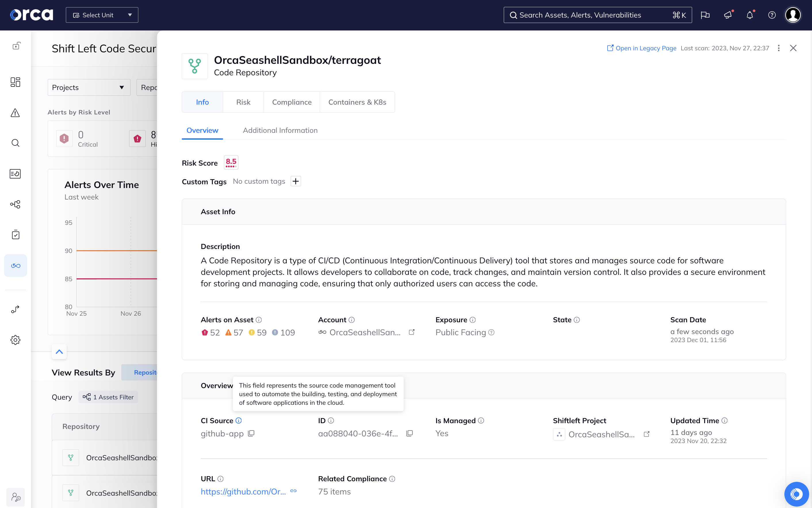Open the Help question mark icon

click(x=772, y=15)
